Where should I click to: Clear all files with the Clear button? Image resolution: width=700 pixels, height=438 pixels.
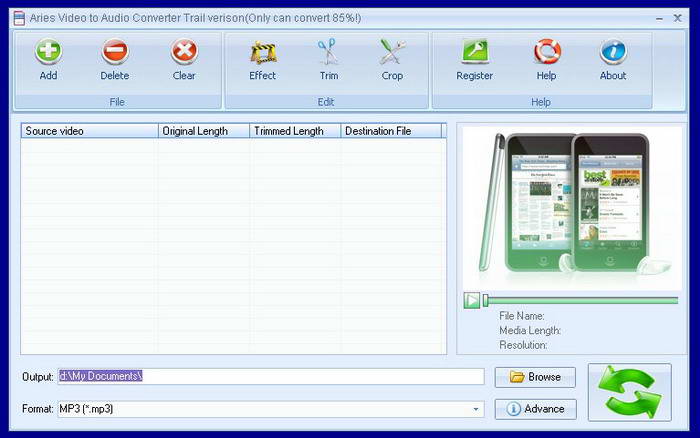[184, 60]
